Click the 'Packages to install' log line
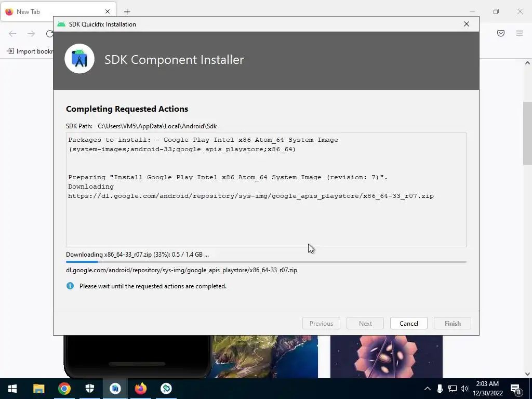 click(203, 140)
